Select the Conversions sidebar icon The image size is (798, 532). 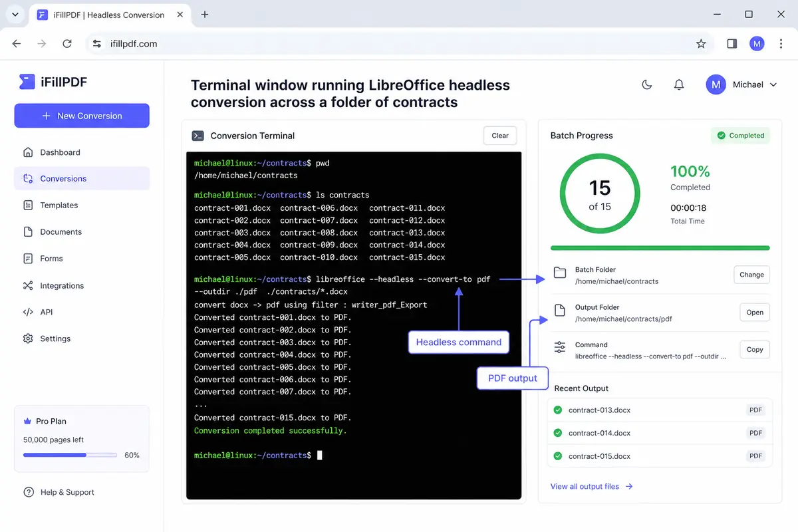click(28, 178)
